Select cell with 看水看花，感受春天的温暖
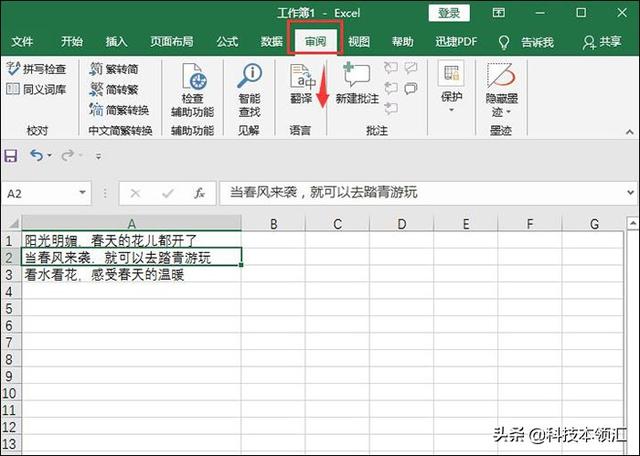 coord(131,274)
